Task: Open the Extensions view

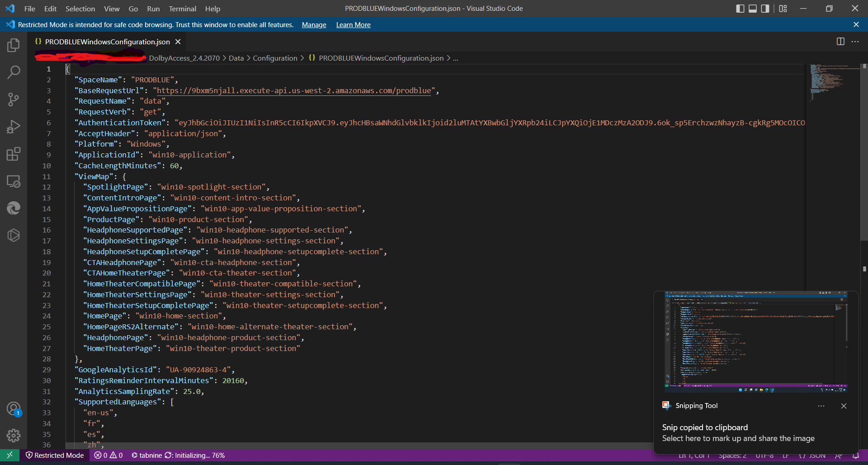Action: point(14,154)
